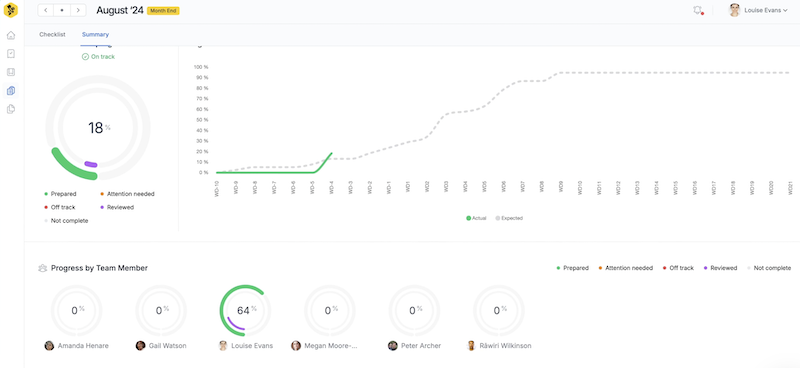Click Peter Archer's 0% progress ring
This screenshot has width=800, height=368.
tap(414, 310)
